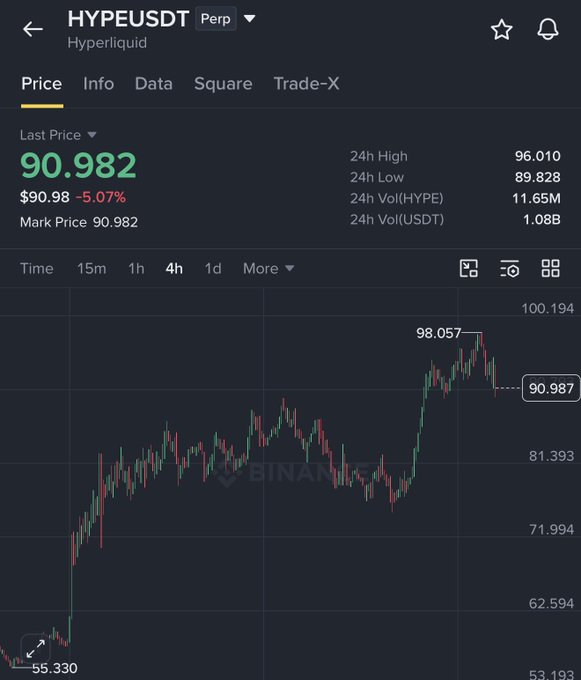Tap the 24h Vol(HYPE) value 11.65M
The image size is (581, 680).
click(x=536, y=199)
